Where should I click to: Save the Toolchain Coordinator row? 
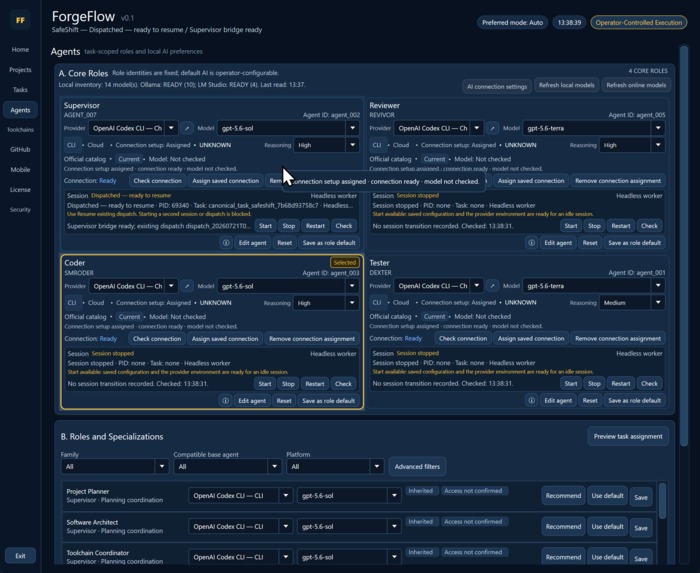(641, 559)
